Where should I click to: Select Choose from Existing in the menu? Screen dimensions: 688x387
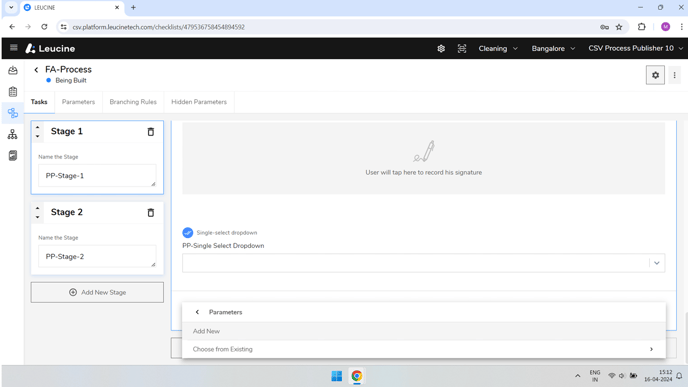pyautogui.click(x=423, y=349)
